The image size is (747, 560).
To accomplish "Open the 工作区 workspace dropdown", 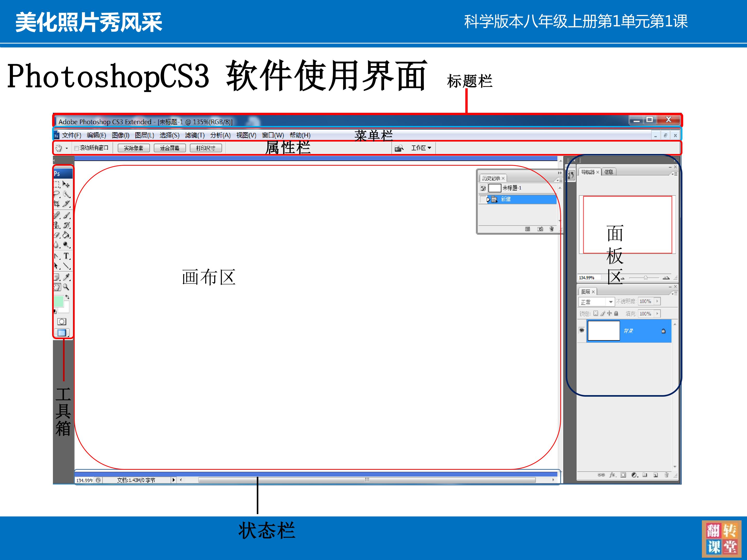I will (x=421, y=148).
